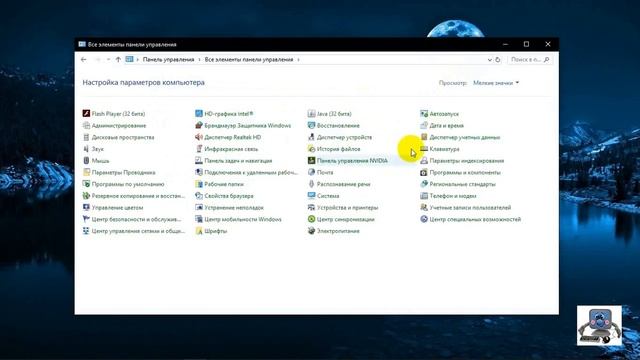Screen dimensions: 640x360
Task: Open the Параметры Проводника icon
Action: tap(86, 172)
